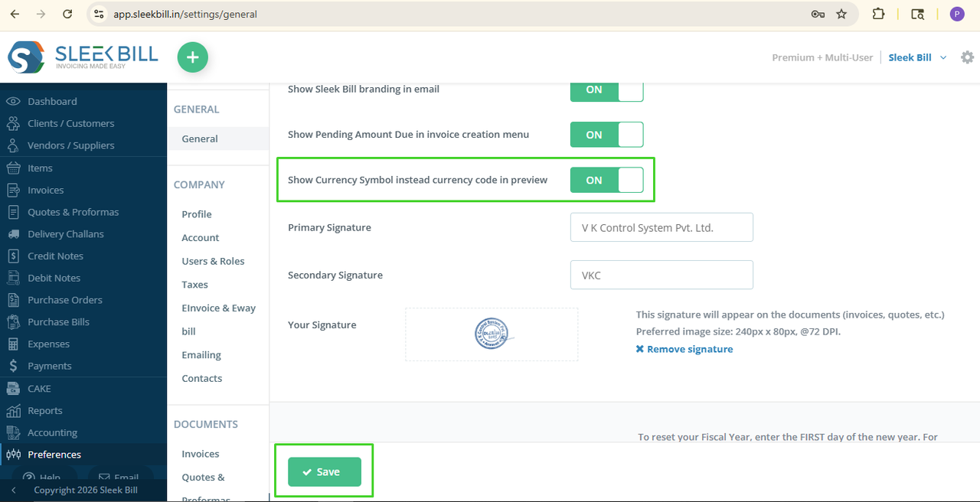Collapse the sidebar with the bottom chevron
The width and height of the screenshot is (980, 502).
point(13,490)
